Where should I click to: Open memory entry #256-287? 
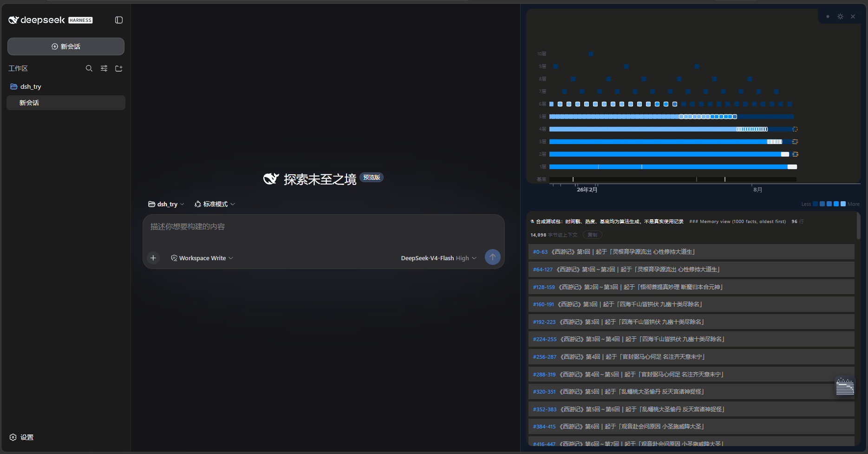692,357
